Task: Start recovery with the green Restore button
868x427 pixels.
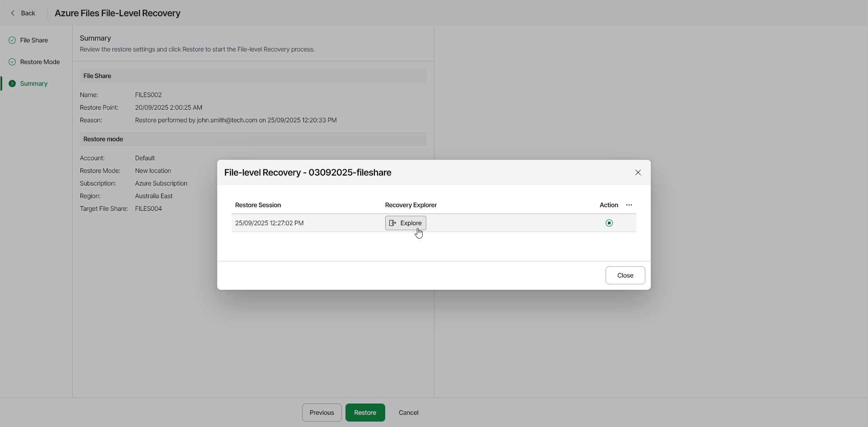Action: click(365, 413)
